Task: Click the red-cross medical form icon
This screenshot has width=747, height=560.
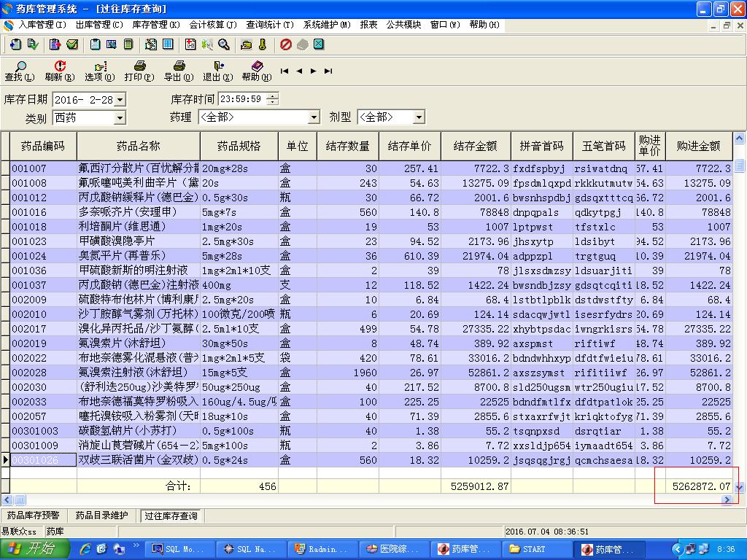Action: [190, 44]
